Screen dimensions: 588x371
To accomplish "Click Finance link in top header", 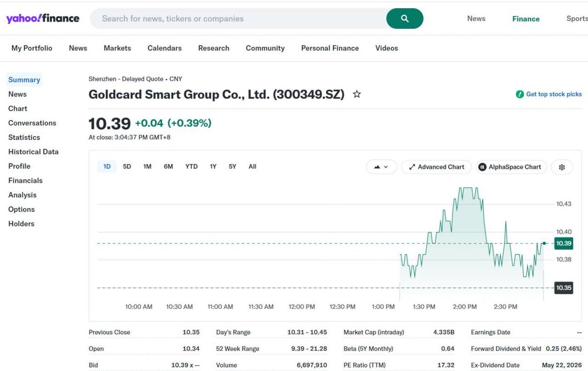I will click(x=526, y=19).
